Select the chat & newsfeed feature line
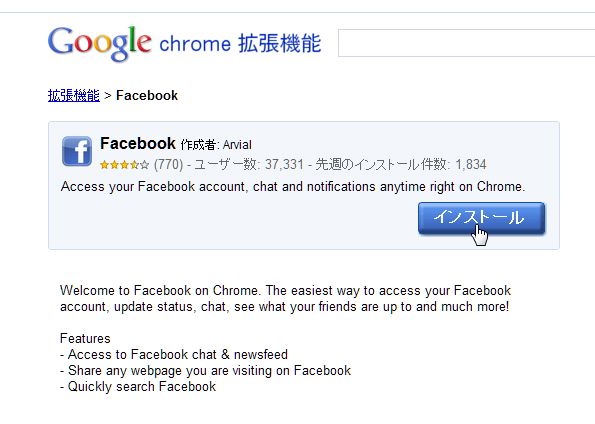 (x=174, y=355)
